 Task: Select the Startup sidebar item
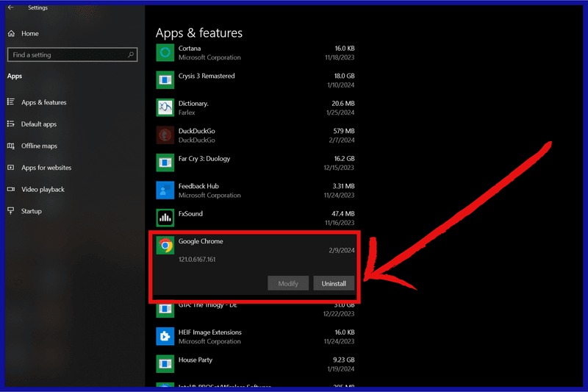point(31,211)
